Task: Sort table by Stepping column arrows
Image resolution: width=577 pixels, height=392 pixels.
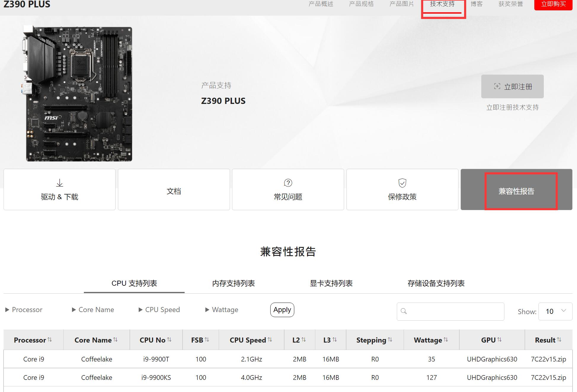Action: [x=390, y=340]
